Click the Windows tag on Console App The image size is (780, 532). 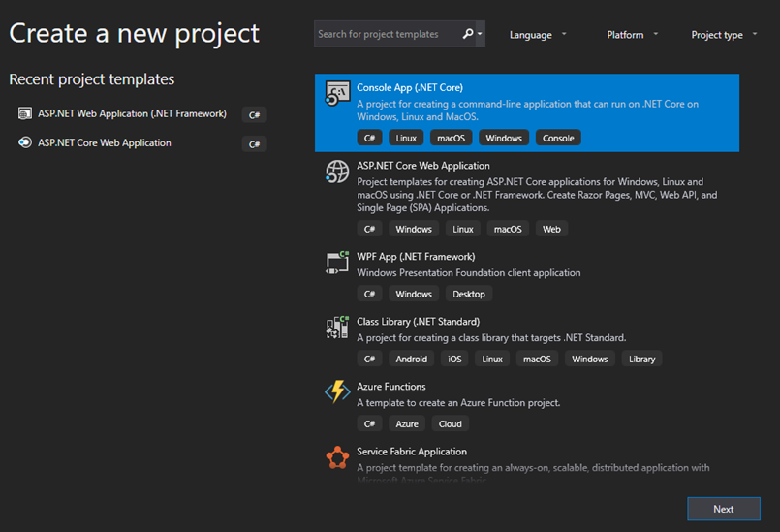[504, 138]
